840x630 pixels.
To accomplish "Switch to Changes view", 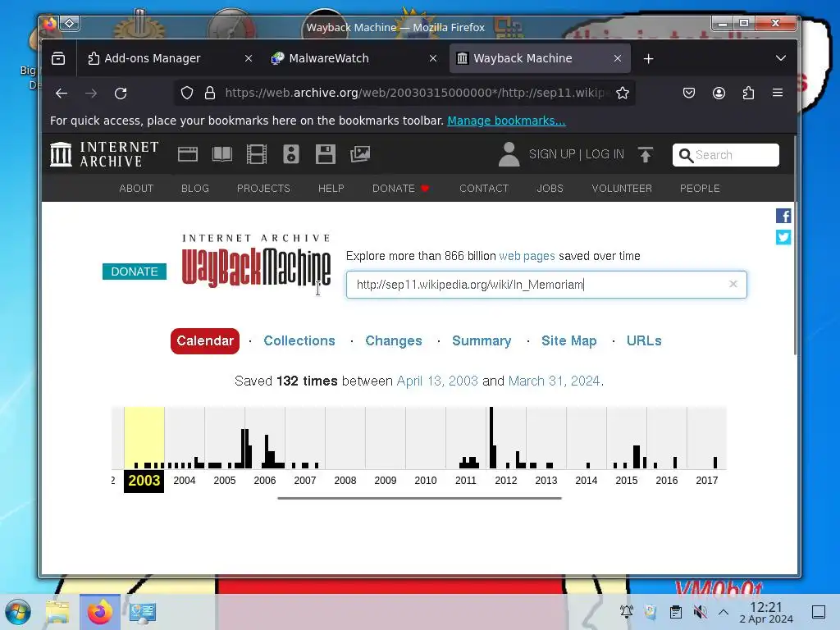I will tap(393, 340).
